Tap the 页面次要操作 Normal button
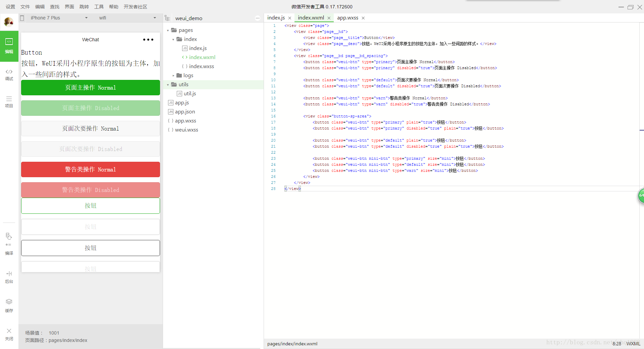The image size is (644, 349). pos(91,129)
